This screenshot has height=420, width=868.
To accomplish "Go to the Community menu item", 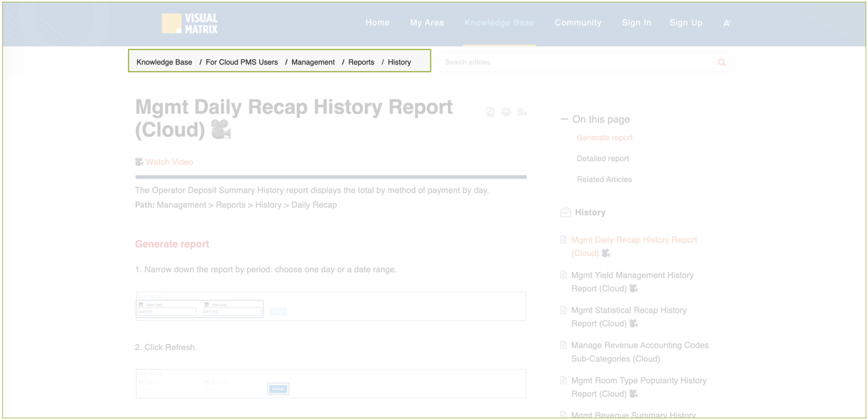I will click(578, 23).
